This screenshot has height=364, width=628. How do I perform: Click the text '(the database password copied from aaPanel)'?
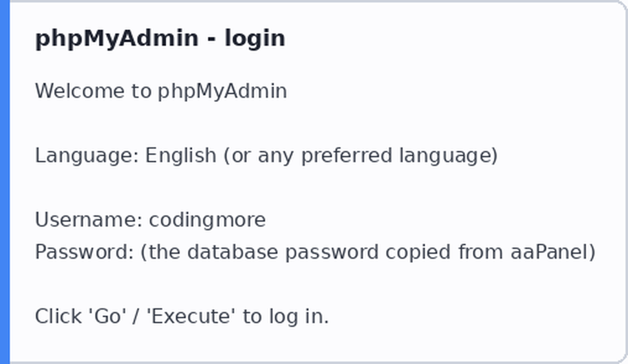click(368, 253)
